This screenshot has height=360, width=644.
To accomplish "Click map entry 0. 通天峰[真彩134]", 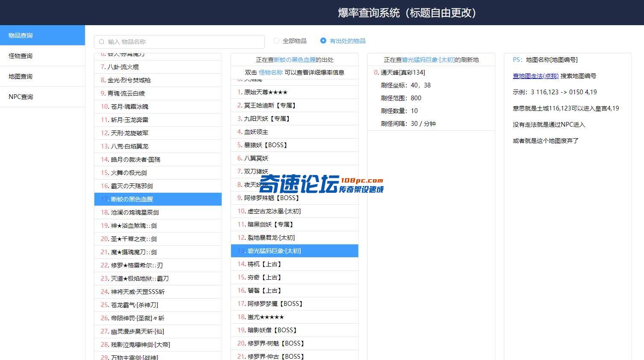I will (x=431, y=73).
